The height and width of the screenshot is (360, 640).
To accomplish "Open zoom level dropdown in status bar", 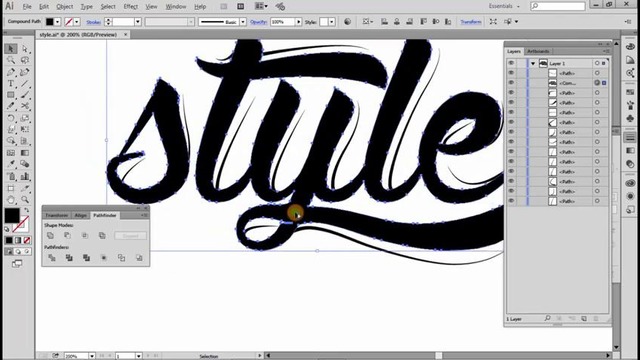I will tap(92, 356).
